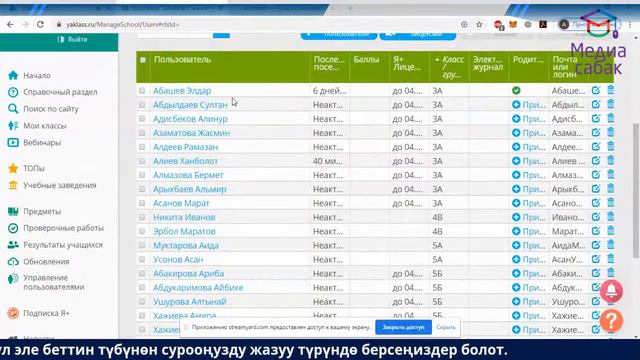
Task: Check the box for Арыкбаев Альмир
Action: coord(142,189)
